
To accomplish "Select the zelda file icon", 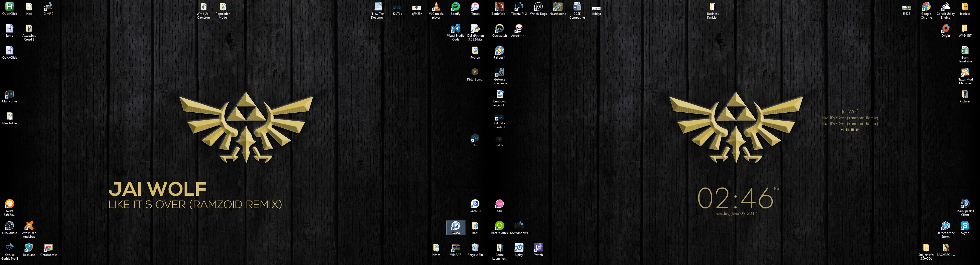I will coord(499,142).
